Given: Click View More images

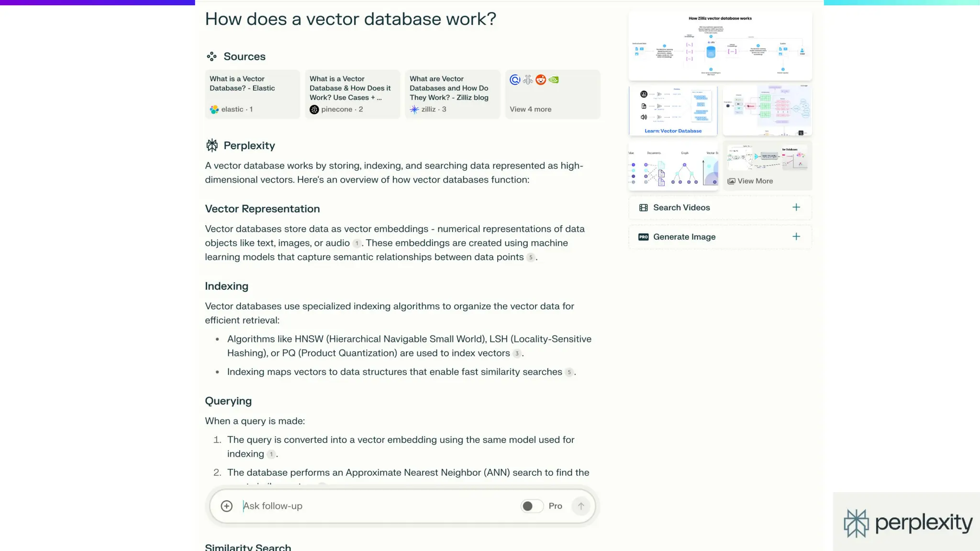Looking at the screenshot, I should coord(755,181).
